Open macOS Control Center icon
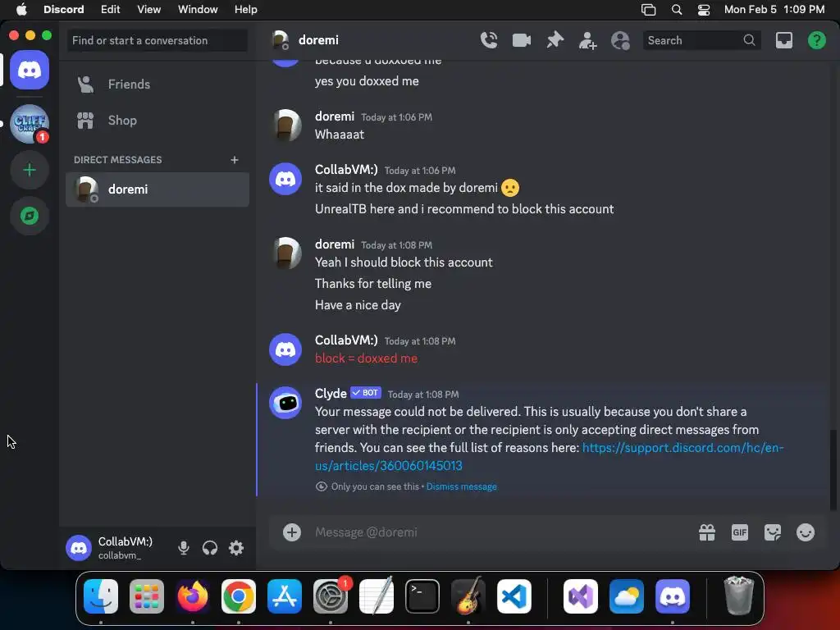Viewport: 840px width, 630px height. pyautogui.click(x=703, y=9)
